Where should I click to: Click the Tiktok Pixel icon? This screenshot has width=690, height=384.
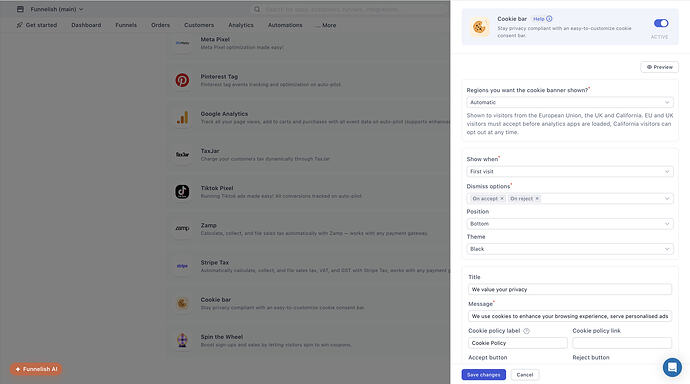pos(182,192)
